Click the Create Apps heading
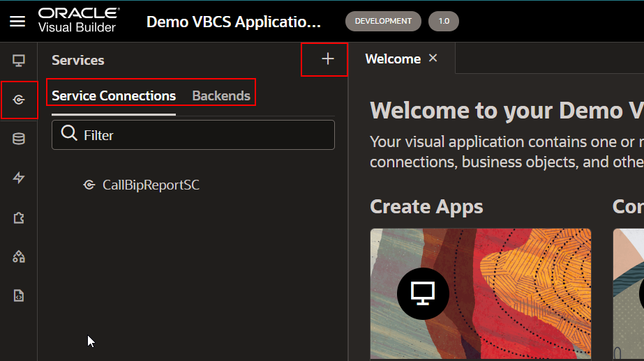The width and height of the screenshot is (644, 361). click(426, 207)
